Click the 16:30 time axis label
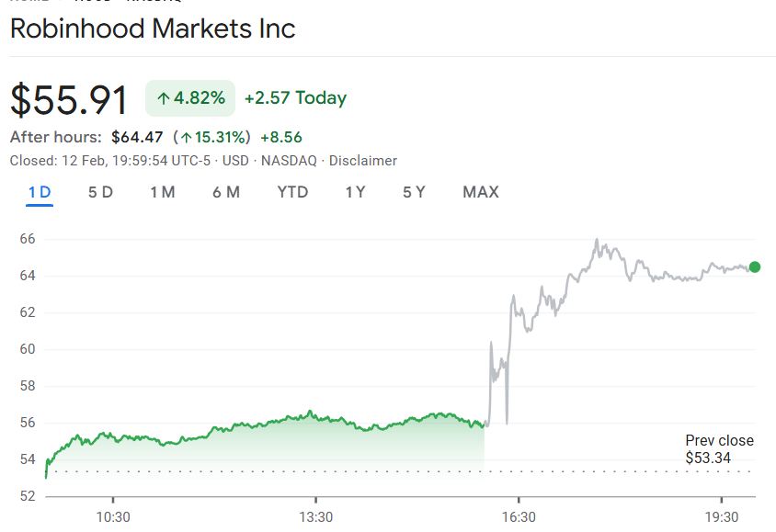Image resolution: width=776 pixels, height=532 pixels. 519,517
